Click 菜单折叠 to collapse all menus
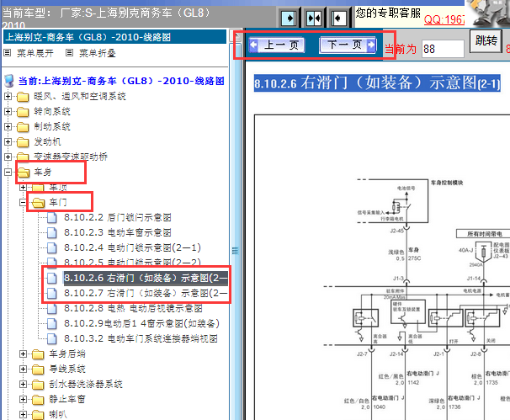The width and height of the screenshot is (510, 420). point(98,53)
